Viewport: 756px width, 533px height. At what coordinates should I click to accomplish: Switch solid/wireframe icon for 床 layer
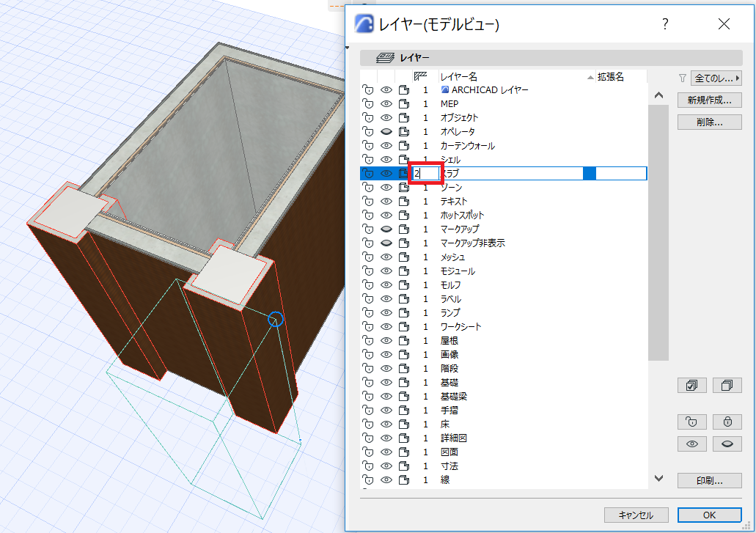tap(404, 424)
